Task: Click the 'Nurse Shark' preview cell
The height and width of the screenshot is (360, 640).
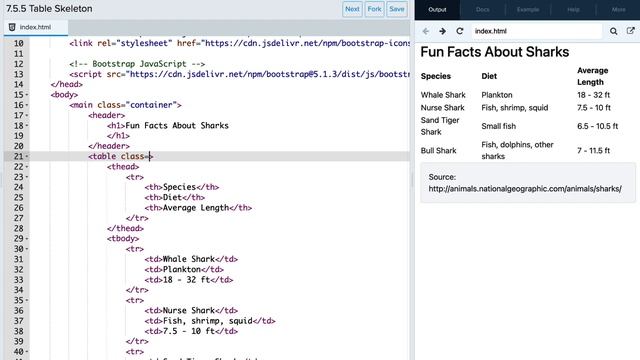Action: coord(442,108)
